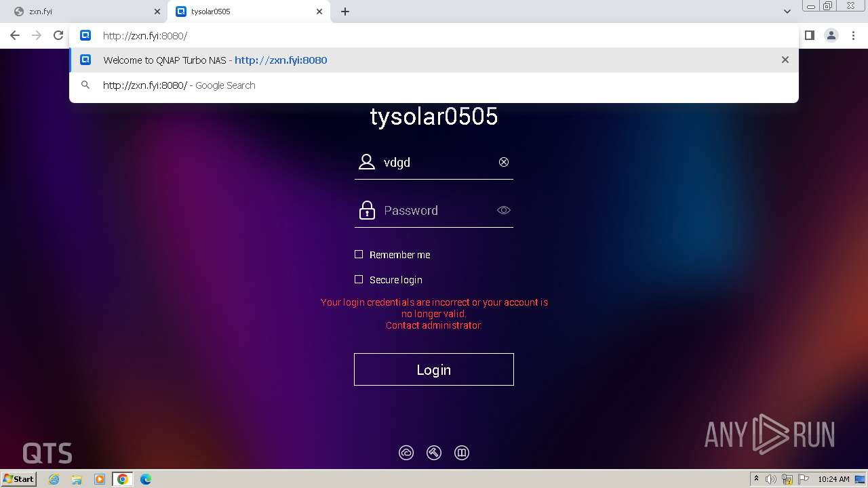Open the Utility hammer icon at bottom
Image resolution: width=868 pixels, height=488 pixels.
pyautogui.click(x=434, y=453)
